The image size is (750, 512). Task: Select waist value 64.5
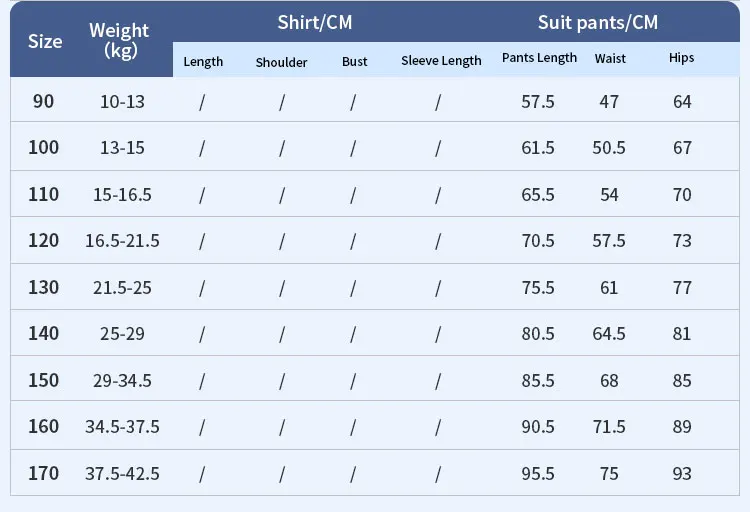point(609,334)
